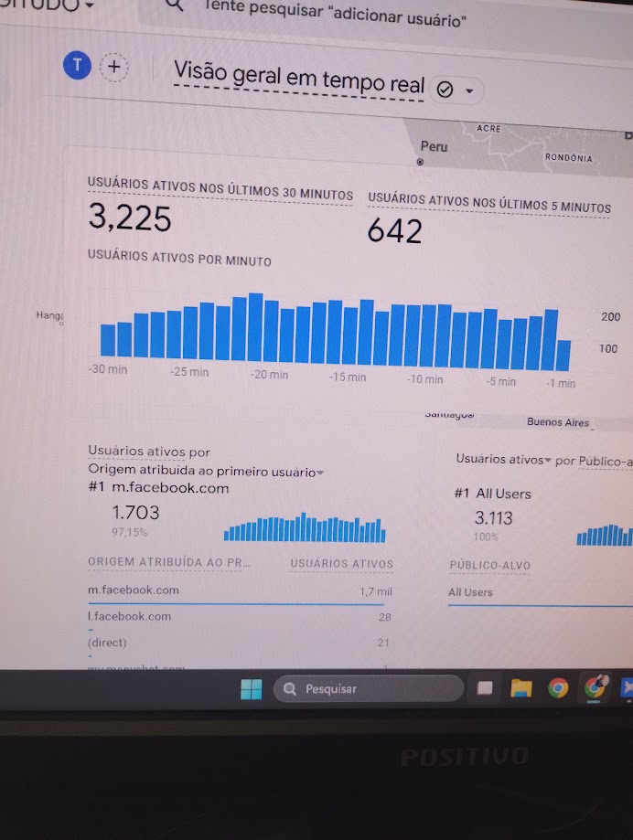Open Google Chrome from the taskbar
This screenshot has width=633, height=840.
pyautogui.click(x=558, y=687)
